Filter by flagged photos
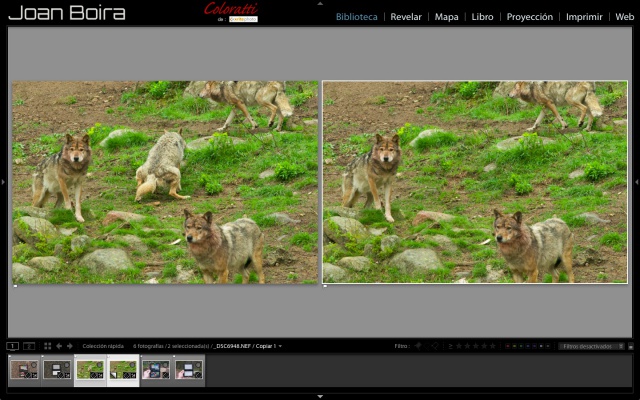 [418, 346]
